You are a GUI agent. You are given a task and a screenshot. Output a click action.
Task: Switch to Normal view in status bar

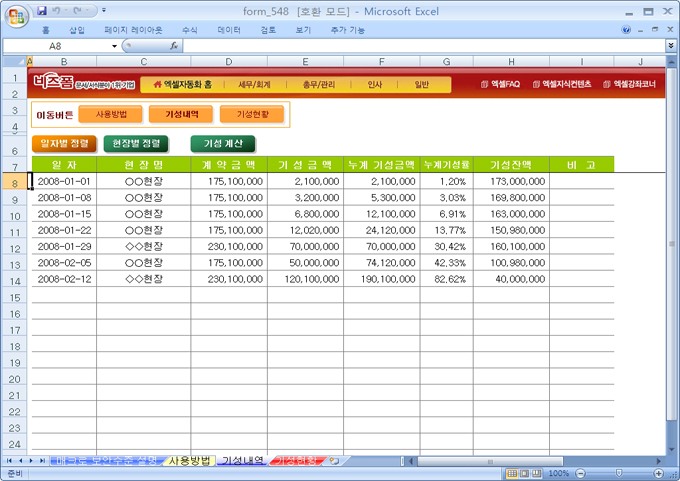point(512,473)
